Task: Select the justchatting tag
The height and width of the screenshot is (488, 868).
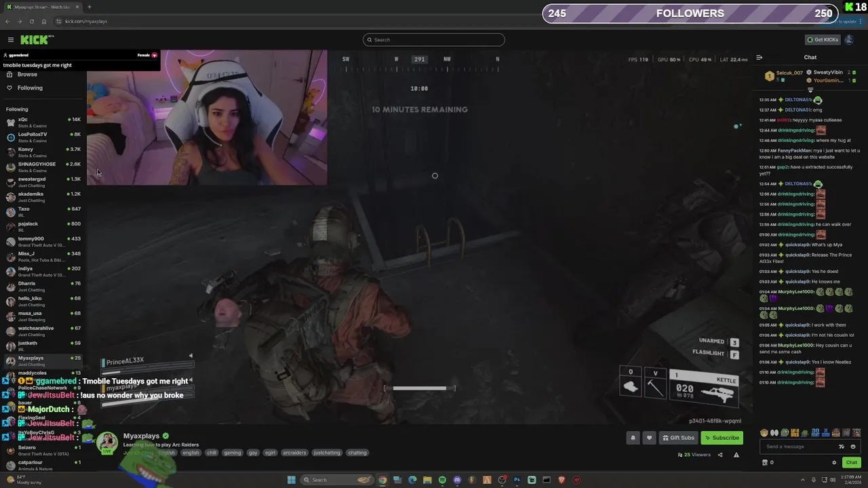Action: point(327,453)
